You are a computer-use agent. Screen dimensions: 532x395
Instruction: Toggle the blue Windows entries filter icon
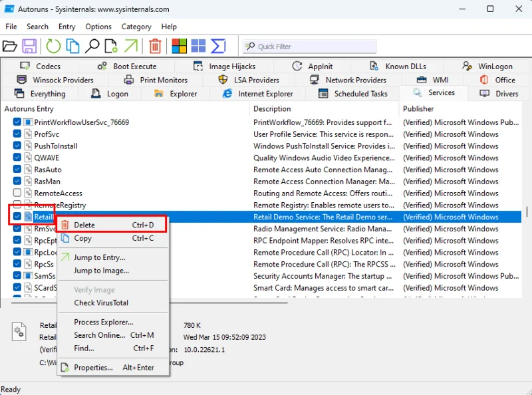(x=198, y=46)
